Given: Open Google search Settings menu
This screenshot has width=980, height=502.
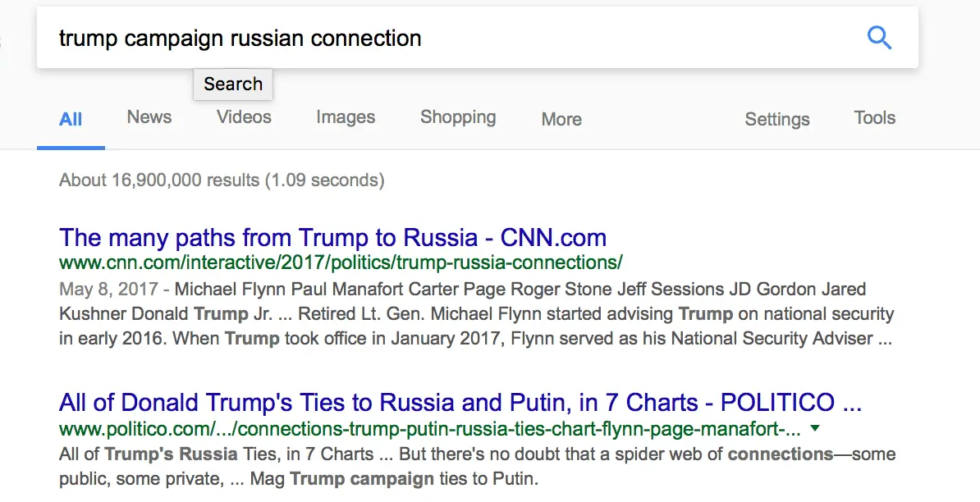Looking at the screenshot, I should click(776, 120).
